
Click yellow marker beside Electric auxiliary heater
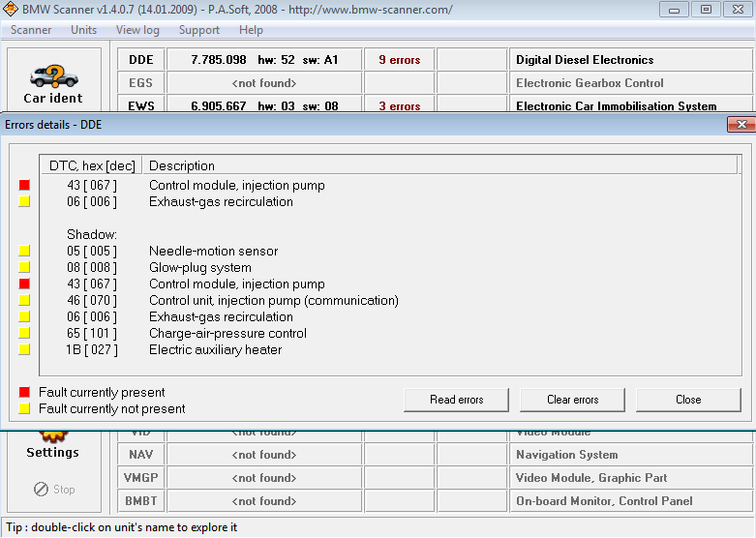24,350
